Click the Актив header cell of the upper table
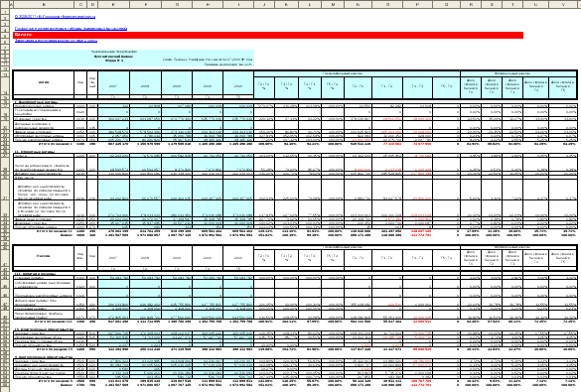The image size is (581, 392). [44, 82]
